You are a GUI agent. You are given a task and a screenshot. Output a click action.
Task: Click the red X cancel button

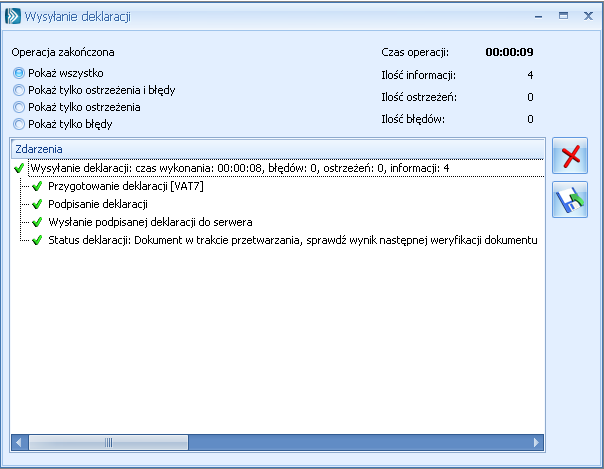point(570,156)
